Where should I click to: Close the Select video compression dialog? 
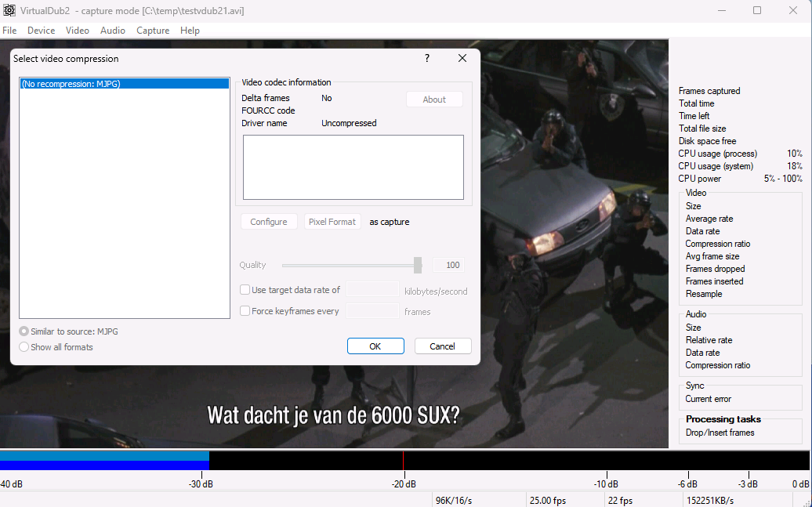(462, 58)
